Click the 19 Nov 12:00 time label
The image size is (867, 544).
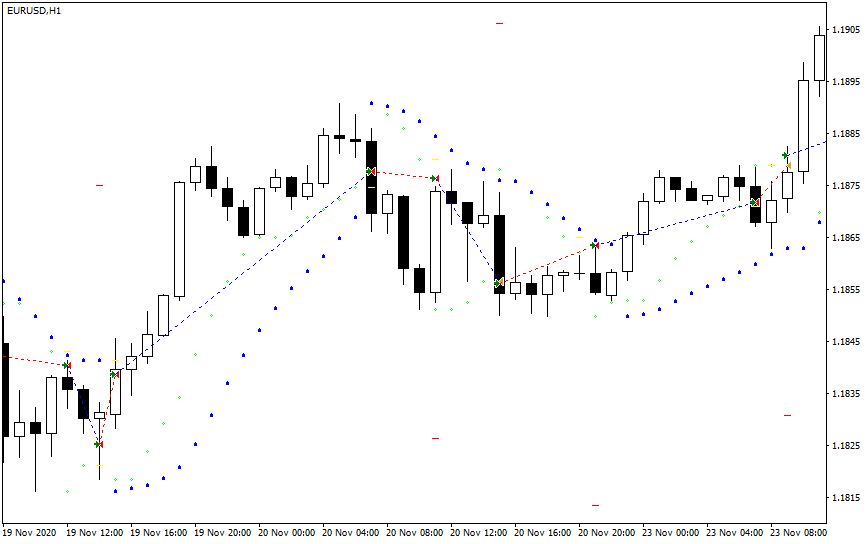click(95, 533)
